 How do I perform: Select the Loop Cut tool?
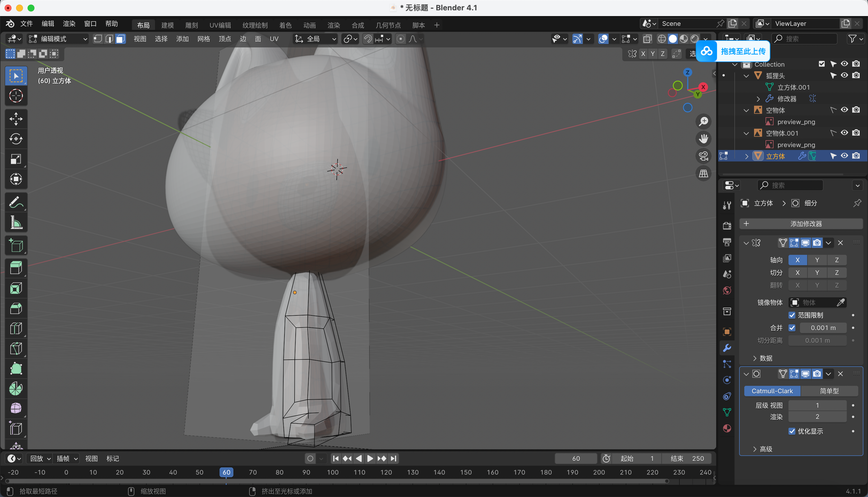tap(16, 328)
